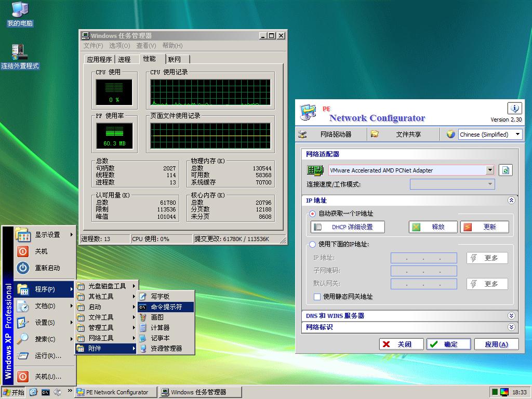Open the 我的电脑 desktop icon
Viewport: 532px width, 399px height.
point(20,14)
